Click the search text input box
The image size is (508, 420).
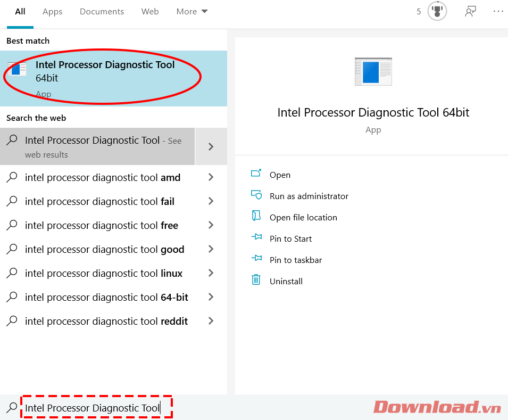click(96, 408)
